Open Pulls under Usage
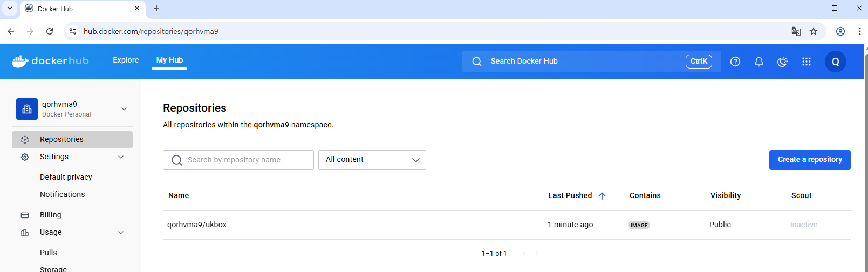This screenshot has height=272, width=868. tap(49, 253)
